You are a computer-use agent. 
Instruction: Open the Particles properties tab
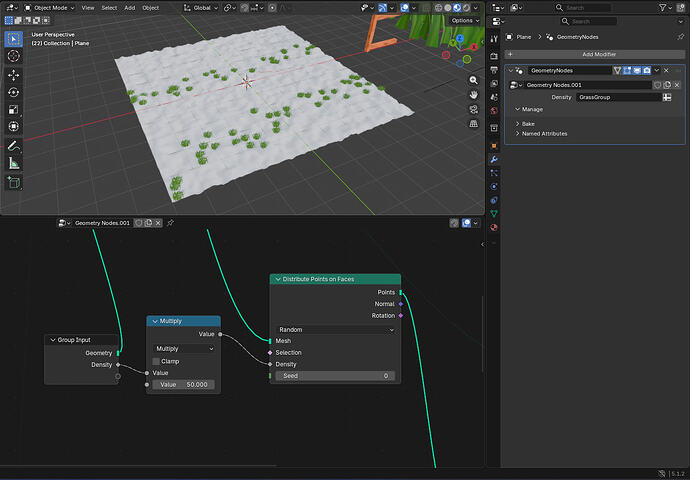pyautogui.click(x=494, y=173)
